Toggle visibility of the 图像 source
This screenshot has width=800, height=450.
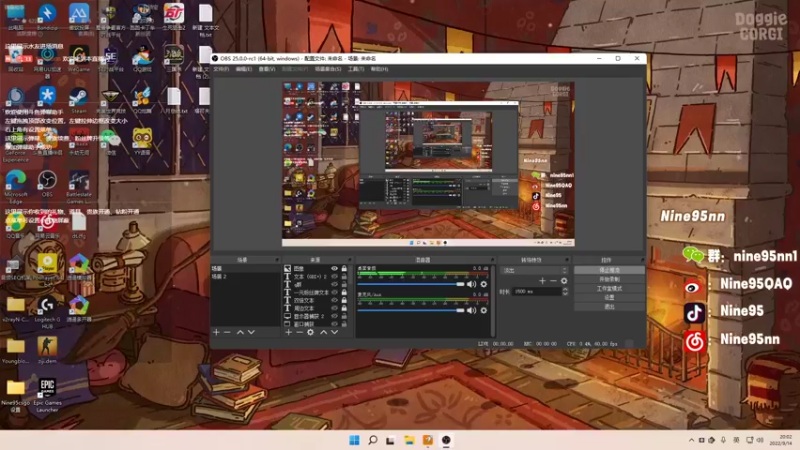tap(334, 268)
